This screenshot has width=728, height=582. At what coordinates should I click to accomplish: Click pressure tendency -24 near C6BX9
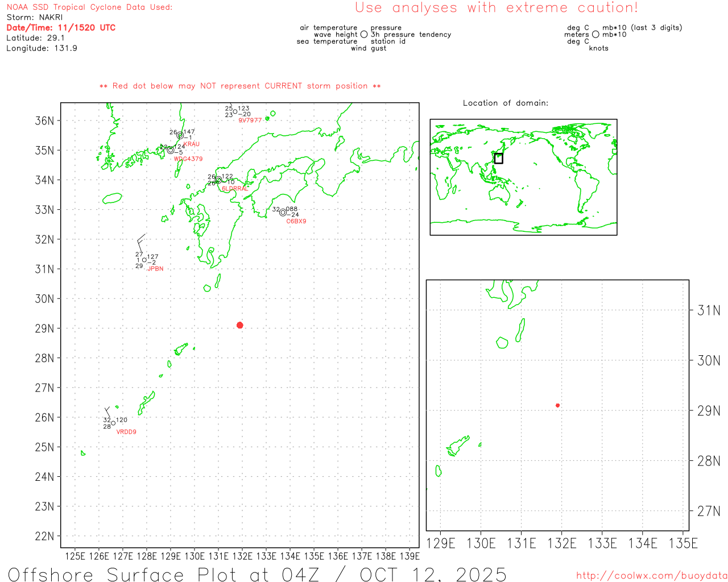(x=293, y=215)
